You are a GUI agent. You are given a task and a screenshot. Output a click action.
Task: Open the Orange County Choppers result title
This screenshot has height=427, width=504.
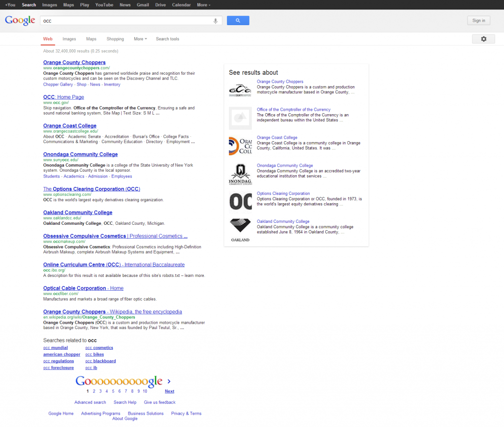pos(74,62)
